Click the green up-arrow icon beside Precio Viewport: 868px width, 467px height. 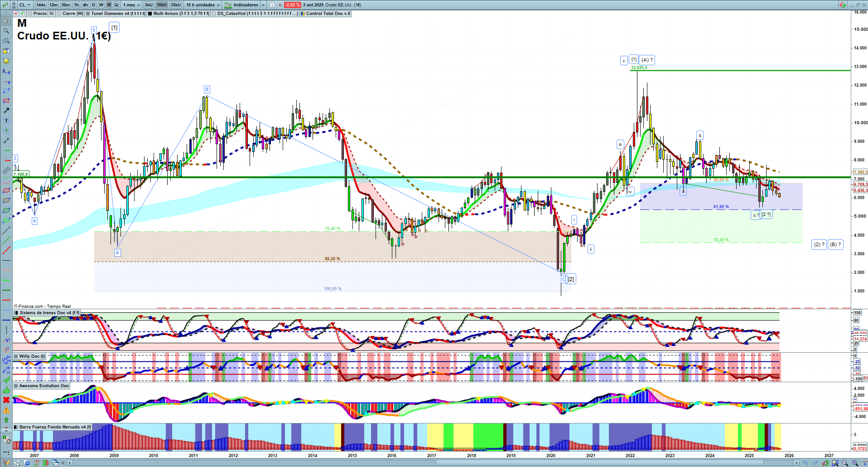[22, 14]
